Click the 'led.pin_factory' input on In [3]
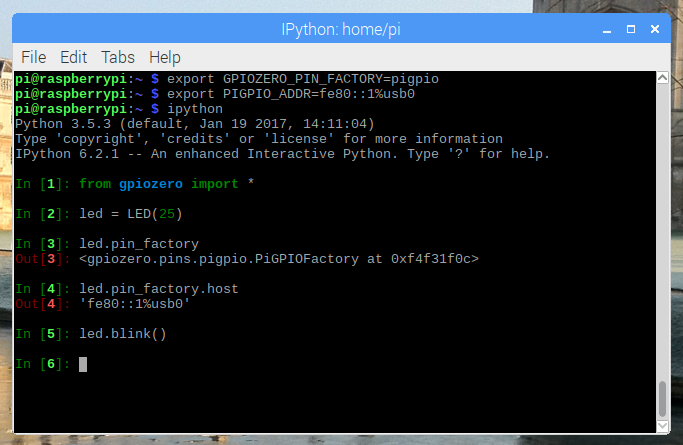This screenshot has width=683, height=445. (139, 244)
